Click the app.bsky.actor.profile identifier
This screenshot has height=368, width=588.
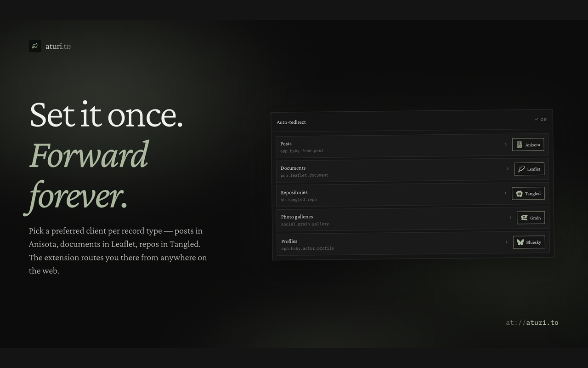307,248
